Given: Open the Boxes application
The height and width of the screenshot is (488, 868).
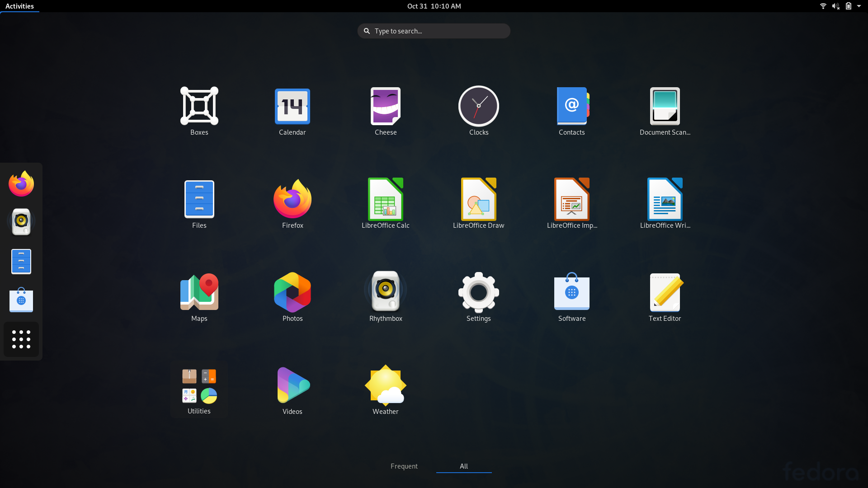Looking at the screenshot, I should (199, 111).
